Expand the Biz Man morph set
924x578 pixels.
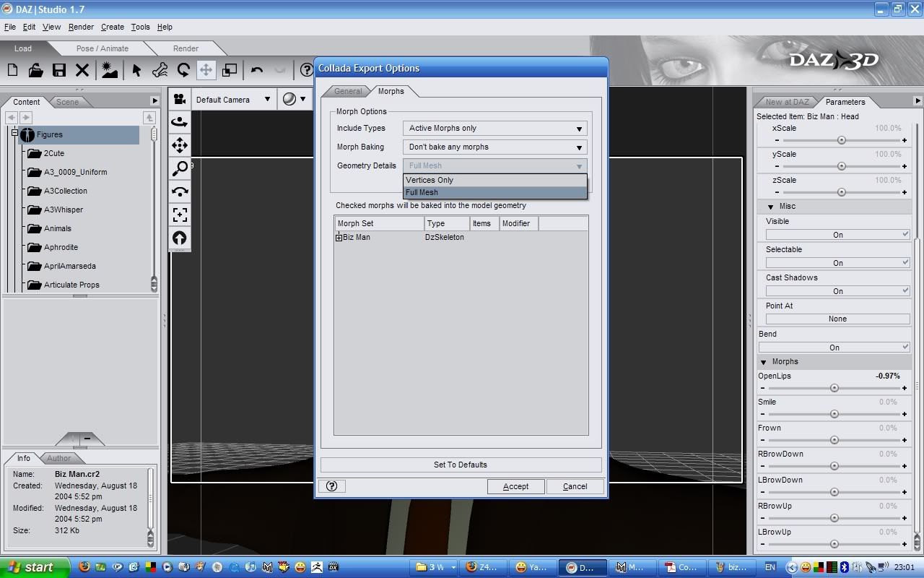point(339,238)
